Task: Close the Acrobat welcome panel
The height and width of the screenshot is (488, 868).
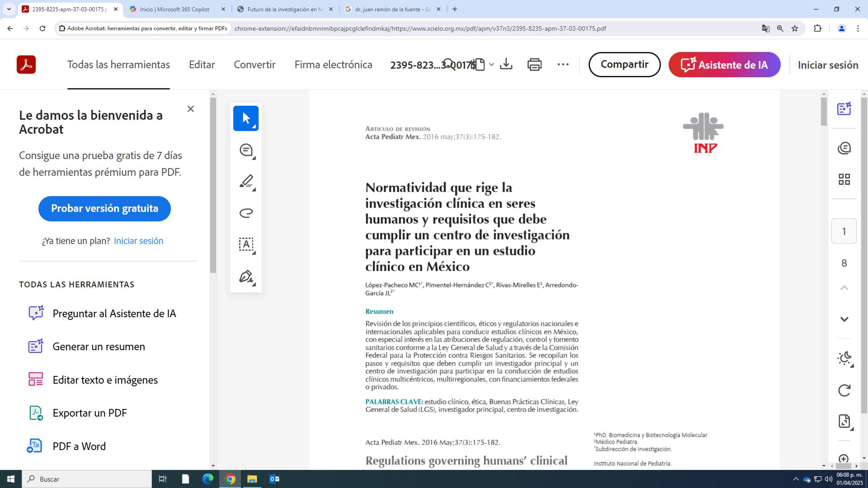Action: click(x=190, y=109)
